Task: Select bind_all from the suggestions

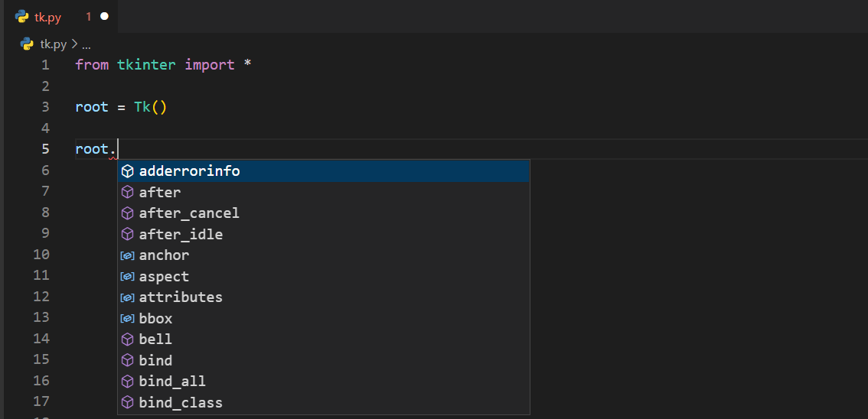Action: (x=172, y=382)
